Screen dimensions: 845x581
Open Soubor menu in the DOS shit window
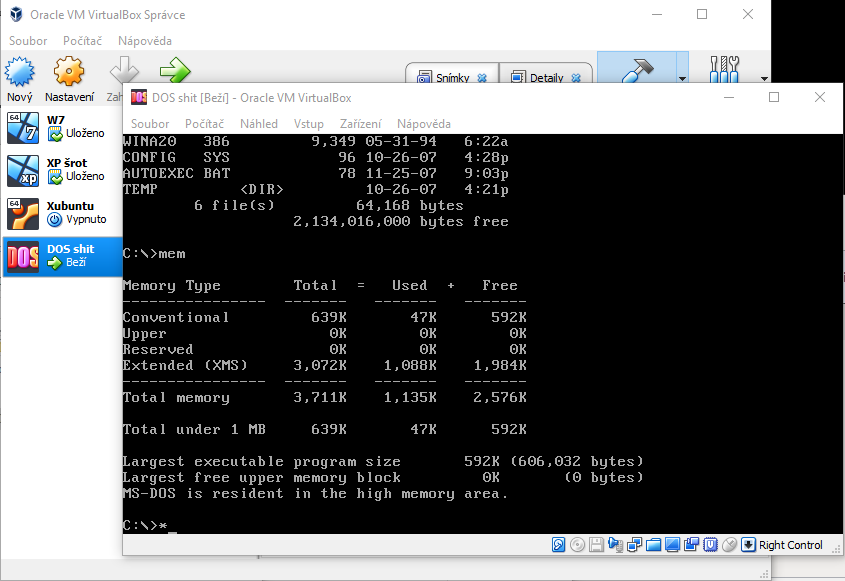[x=150, y=124]
